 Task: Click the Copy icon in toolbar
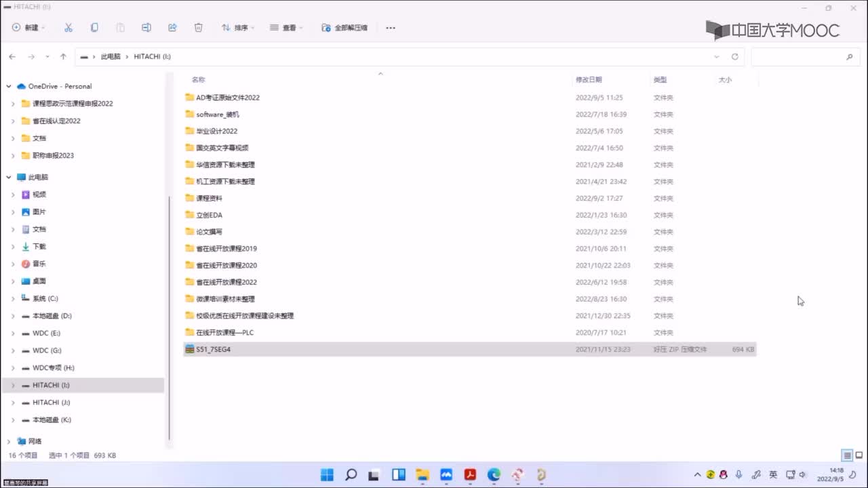coord(94,28)
